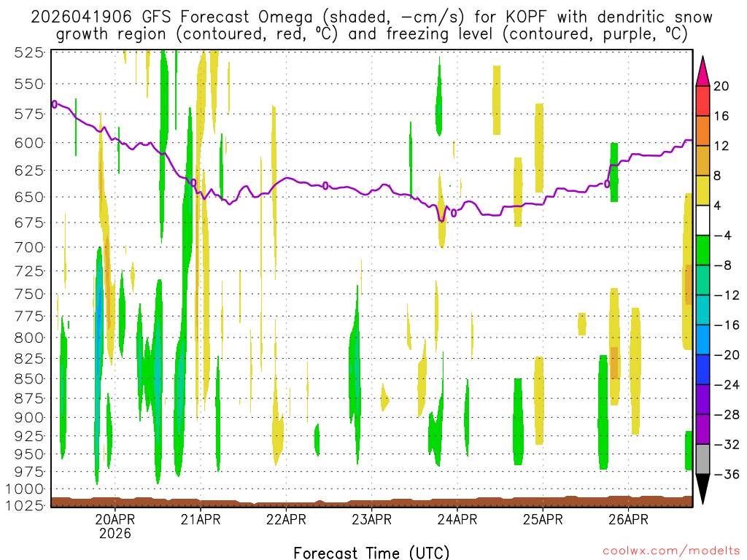
Task: Click the 675 pressure level label
Action: click(29, 222)
